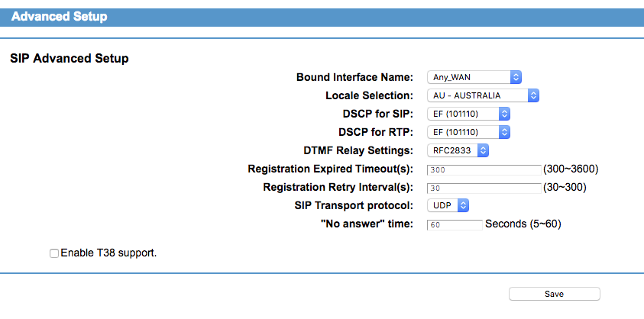The height and width of the screenshot is (319, 644).
Task: Change the DTMF Relay Settings dropdown
Action: tap(457, 150)
